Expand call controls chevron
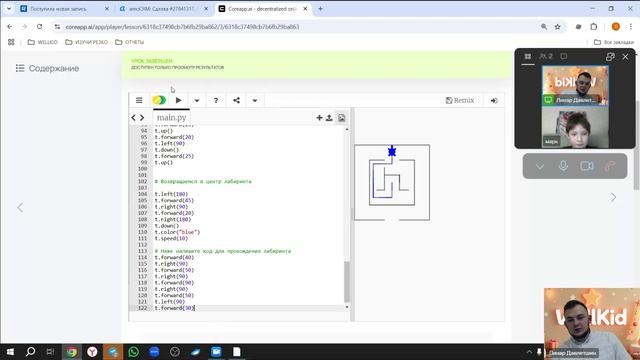This screenshot has height=360, width=640. (x=540, y=167)
